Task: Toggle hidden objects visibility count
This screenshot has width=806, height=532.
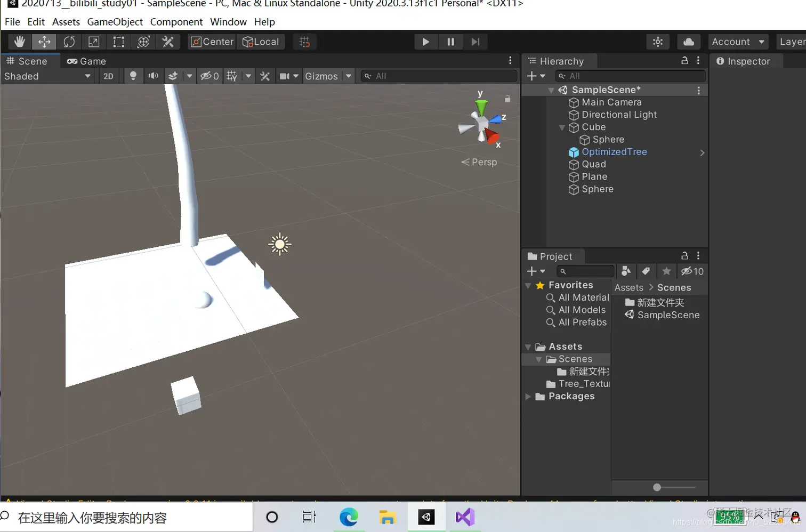Action: coord(209,76)
